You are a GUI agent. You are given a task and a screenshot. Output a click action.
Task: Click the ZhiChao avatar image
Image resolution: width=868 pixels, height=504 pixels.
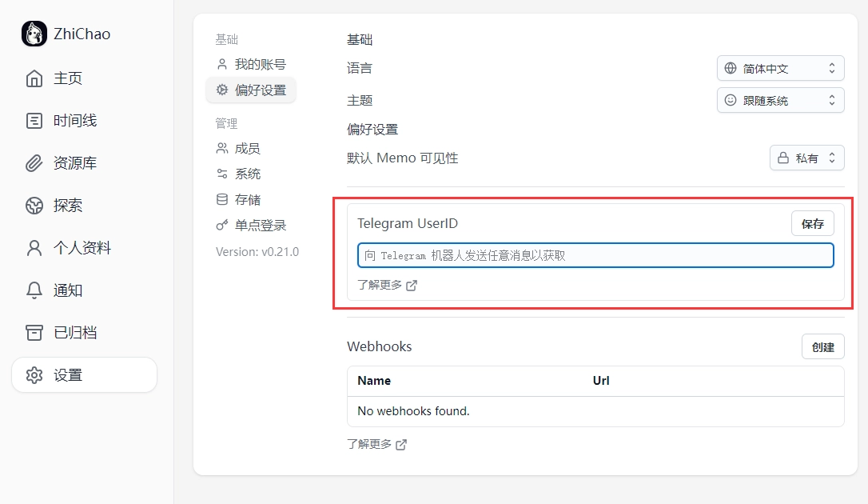33,33
